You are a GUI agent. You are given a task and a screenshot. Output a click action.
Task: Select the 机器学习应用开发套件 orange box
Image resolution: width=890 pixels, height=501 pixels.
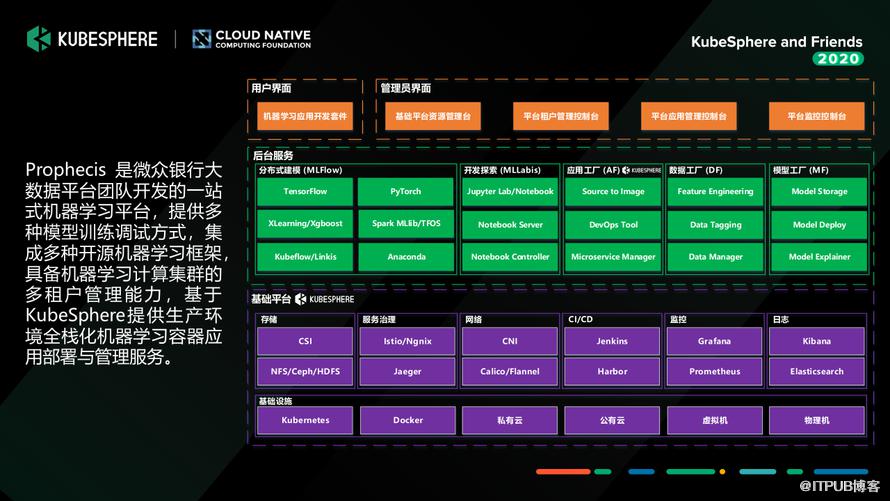point(305,116)
